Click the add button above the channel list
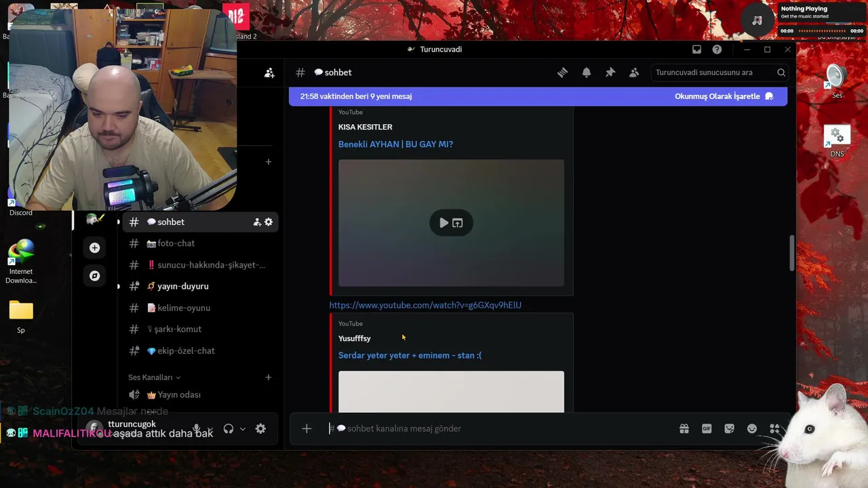The width and height of the screenshot is (868, 488). (x=269, y=161)
